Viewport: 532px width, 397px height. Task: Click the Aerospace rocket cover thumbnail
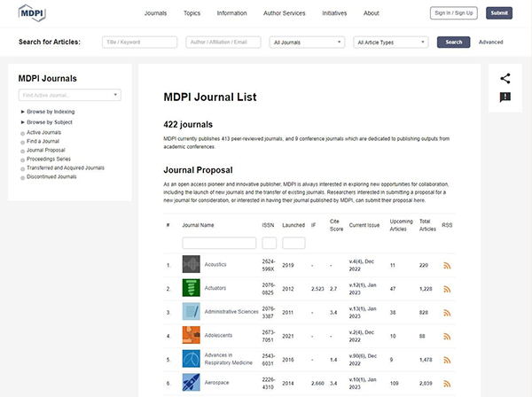[191, 382]
